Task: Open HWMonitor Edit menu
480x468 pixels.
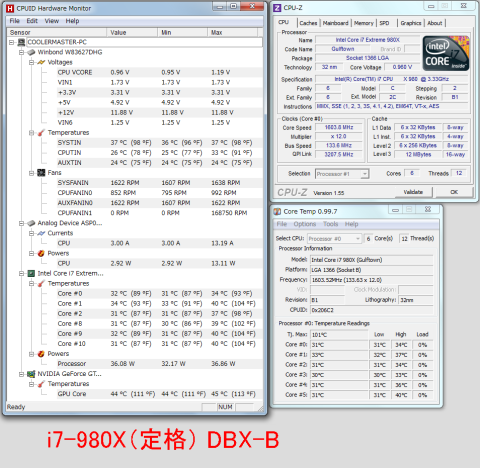Action: tap(32, 21)
